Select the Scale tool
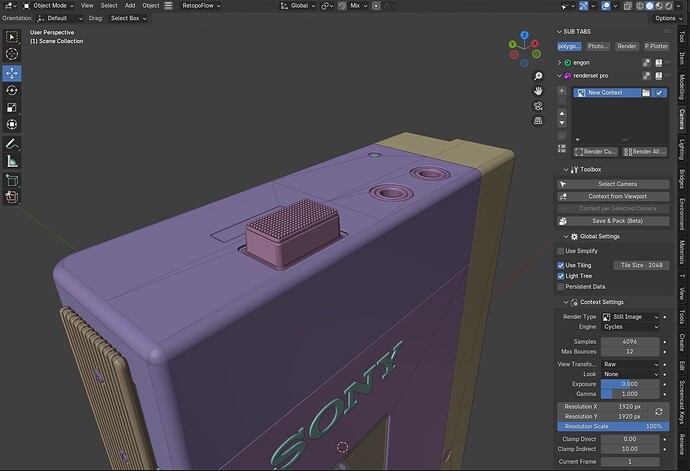The height and width of the screenshot is (471, 690). tap(12, 107)
